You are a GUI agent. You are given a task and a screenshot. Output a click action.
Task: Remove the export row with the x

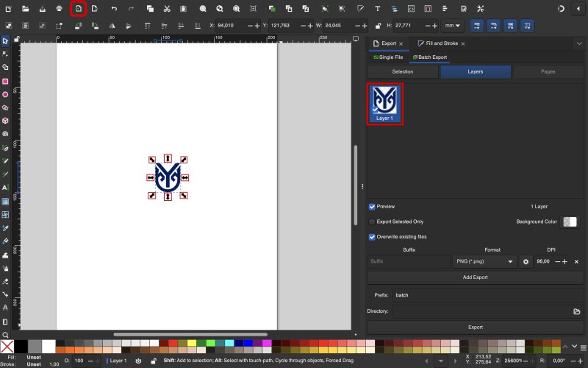(x=576, y=261)
